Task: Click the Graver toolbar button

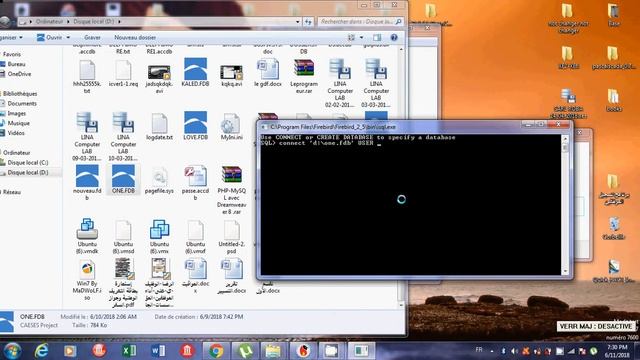Action: pyautogui.click(x=92, y=38)
